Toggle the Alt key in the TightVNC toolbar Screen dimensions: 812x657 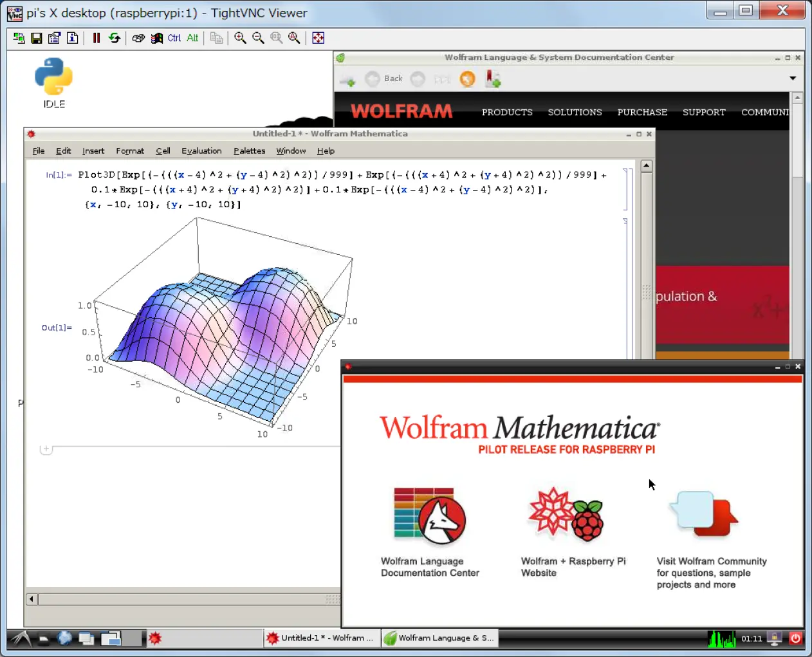[x=192, y=38]
